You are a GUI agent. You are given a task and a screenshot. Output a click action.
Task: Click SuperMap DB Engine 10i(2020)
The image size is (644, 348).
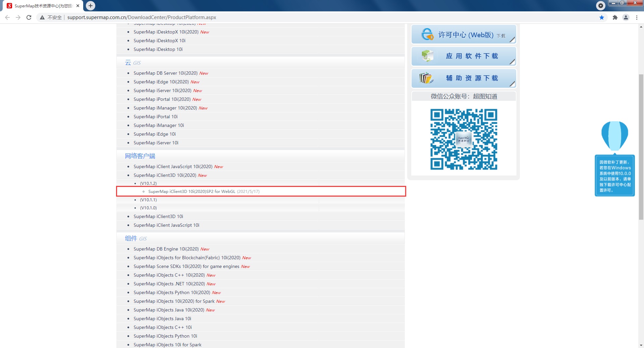[166, 249]
